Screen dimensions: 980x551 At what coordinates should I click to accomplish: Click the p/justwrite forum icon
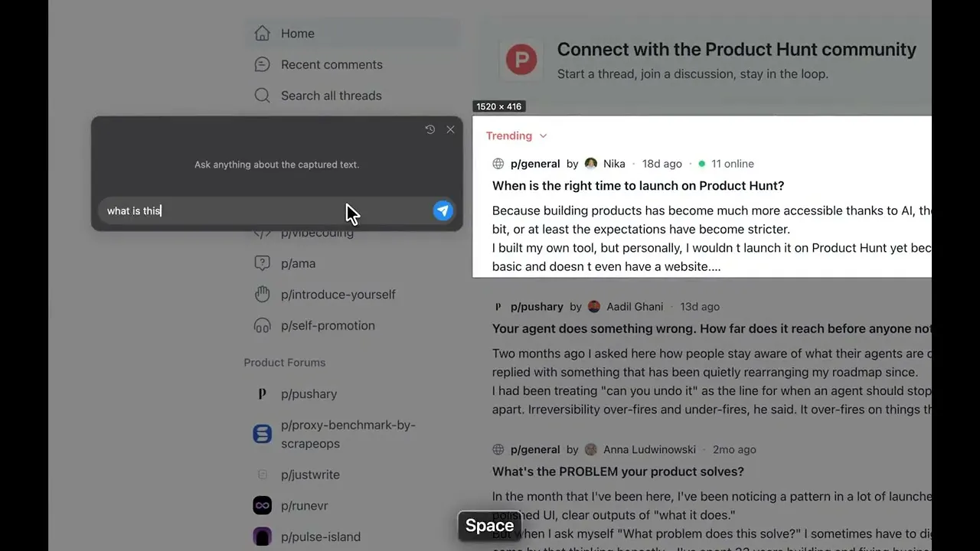pyautogui.click(x=262, y=474)
